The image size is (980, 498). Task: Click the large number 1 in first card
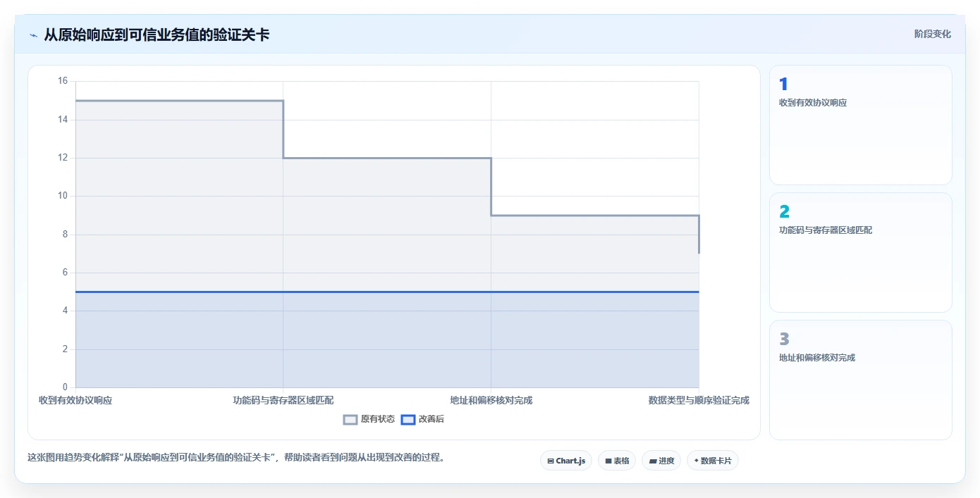783,85
